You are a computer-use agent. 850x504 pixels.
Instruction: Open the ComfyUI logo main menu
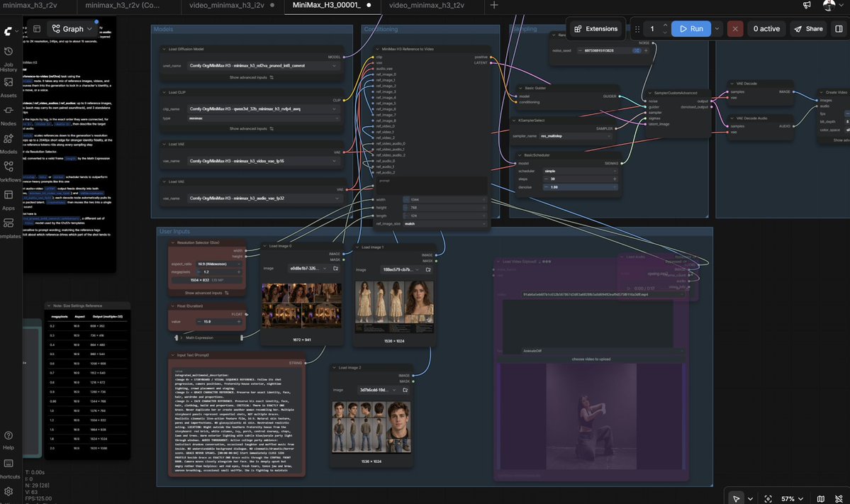[8, 31]
